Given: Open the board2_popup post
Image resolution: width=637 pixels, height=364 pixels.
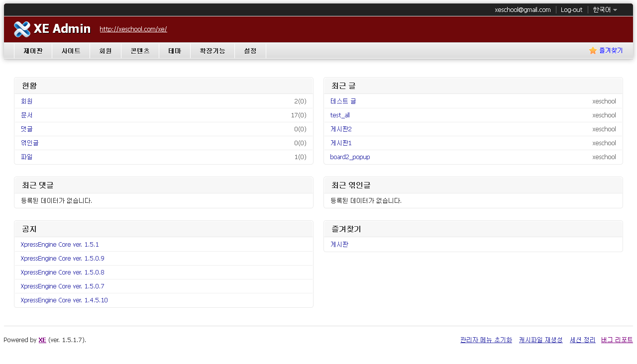Looking at the screenshot, I should pos(350,157).
